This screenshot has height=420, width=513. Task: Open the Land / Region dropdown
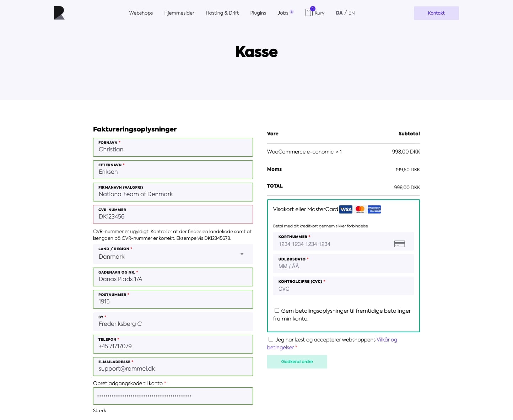(x=173, y=254)
